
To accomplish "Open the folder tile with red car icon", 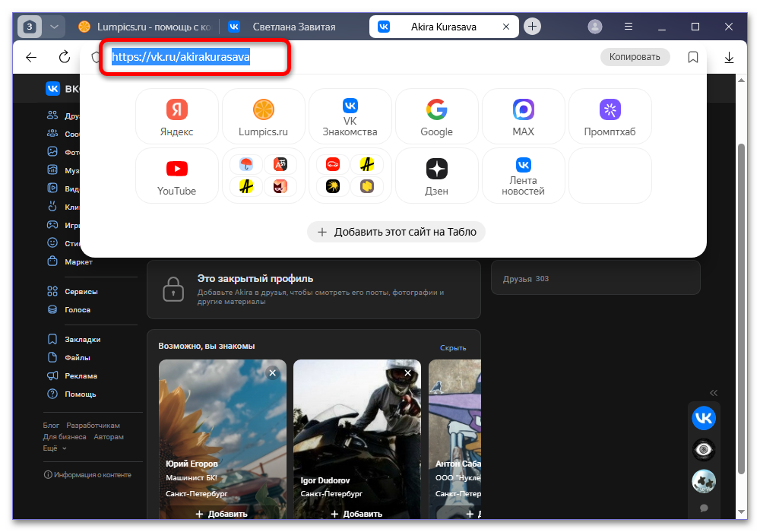I will (350, 176).
